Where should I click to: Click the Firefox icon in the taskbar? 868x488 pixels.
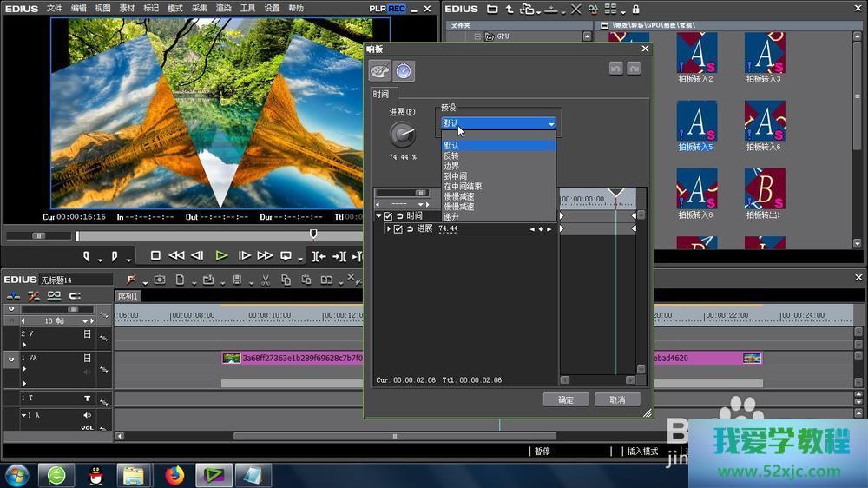tap(175, 475)
